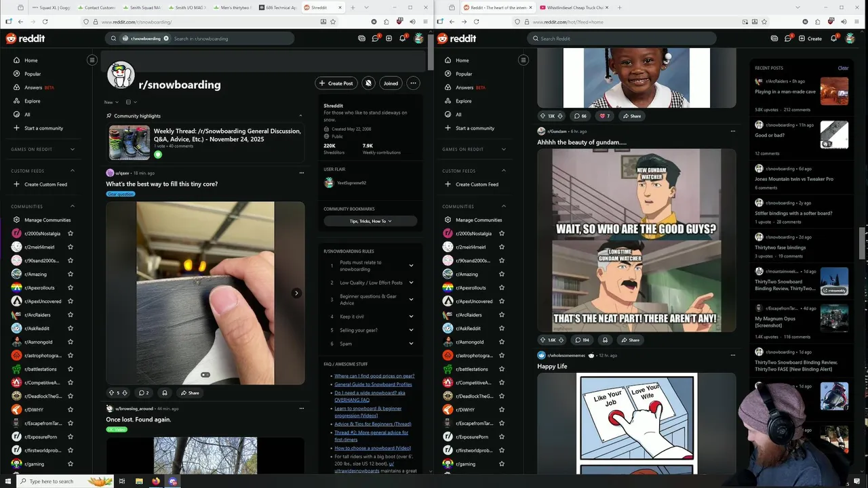This screenshot has height=488, width=868.
Task: Click Reddit logo in right window
Action: click(456, 39)
